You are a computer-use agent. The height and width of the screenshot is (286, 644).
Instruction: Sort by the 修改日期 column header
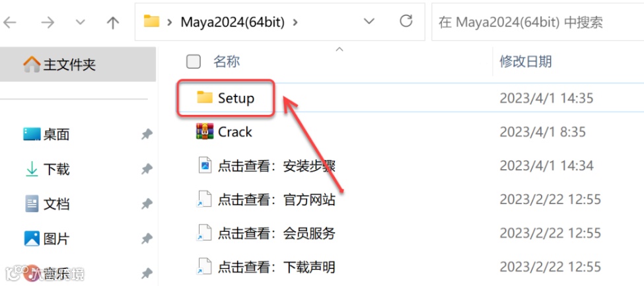[525, 62]
